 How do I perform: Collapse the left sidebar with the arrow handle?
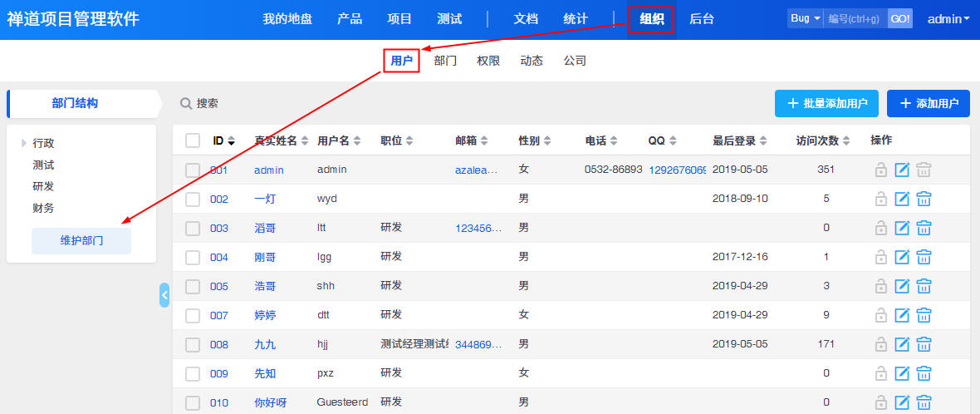tap(164, 294)
